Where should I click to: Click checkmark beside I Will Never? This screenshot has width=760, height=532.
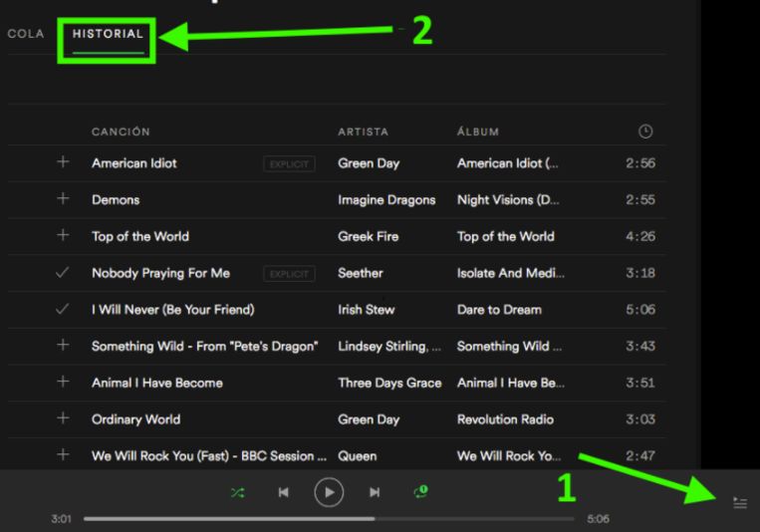point(63,310)
